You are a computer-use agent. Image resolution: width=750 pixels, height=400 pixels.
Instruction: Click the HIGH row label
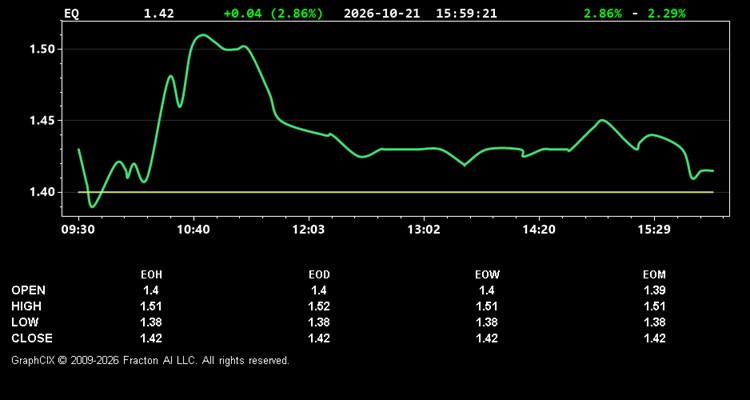pyautogui.click(x=26, y=306)
